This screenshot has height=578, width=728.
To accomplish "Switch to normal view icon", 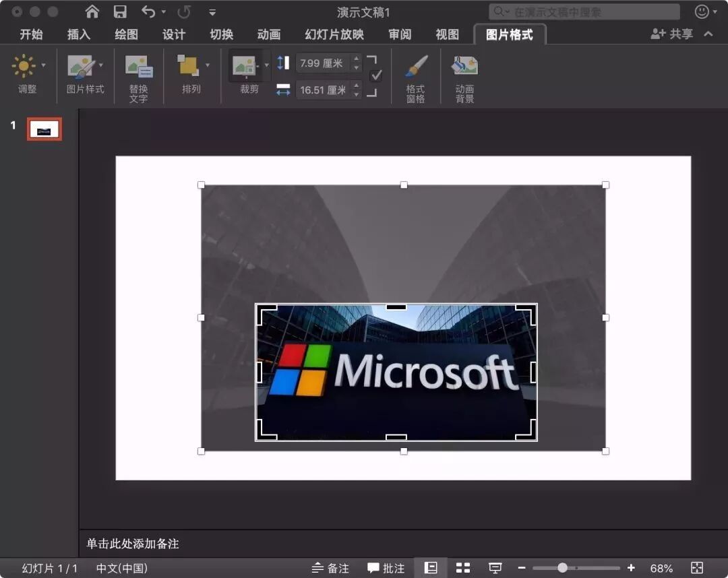I will coord(430,568).
